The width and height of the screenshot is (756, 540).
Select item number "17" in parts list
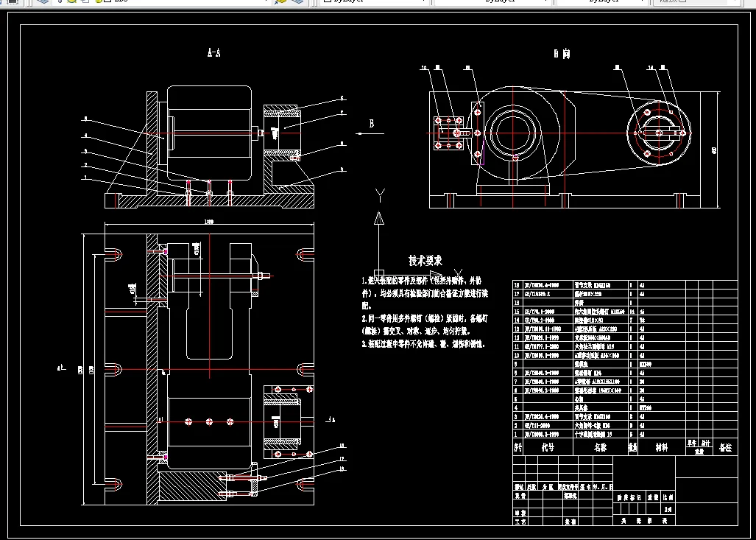[517, 294]
